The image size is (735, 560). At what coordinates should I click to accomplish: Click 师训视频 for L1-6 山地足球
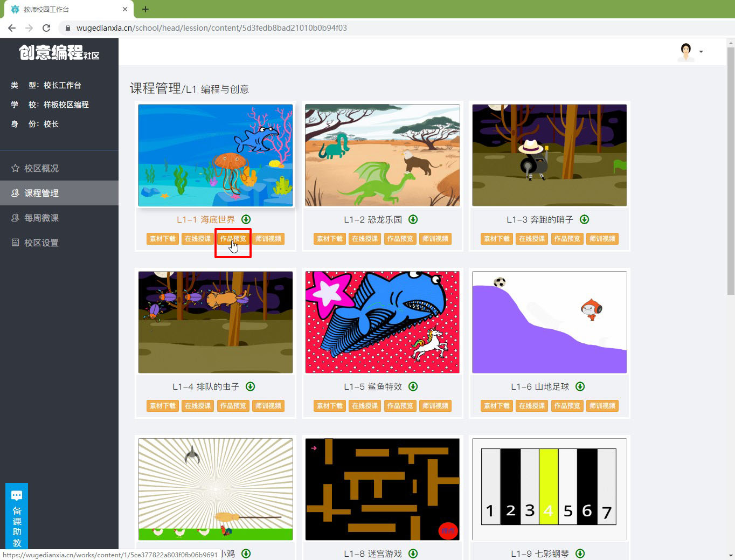click(x=602, y=406)
